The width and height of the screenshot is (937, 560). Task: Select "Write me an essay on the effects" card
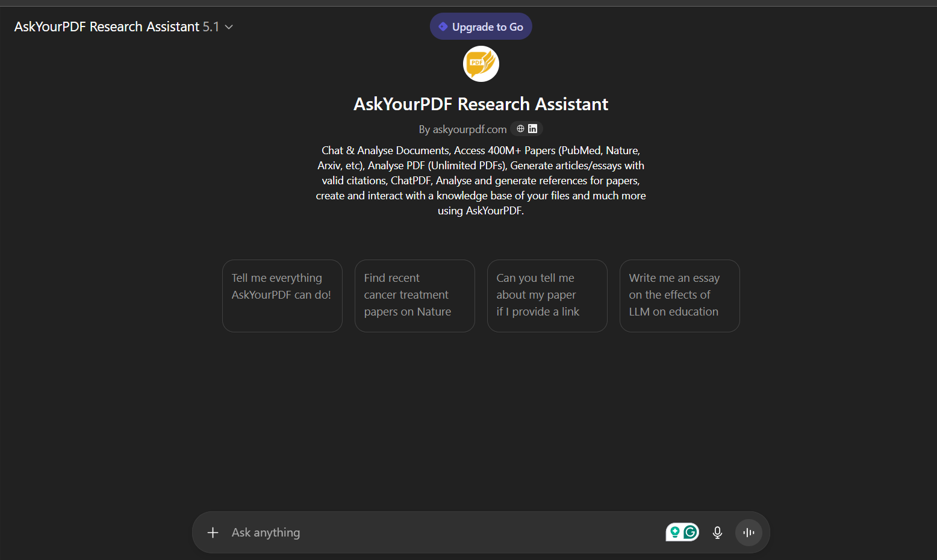tap(680, 296)
